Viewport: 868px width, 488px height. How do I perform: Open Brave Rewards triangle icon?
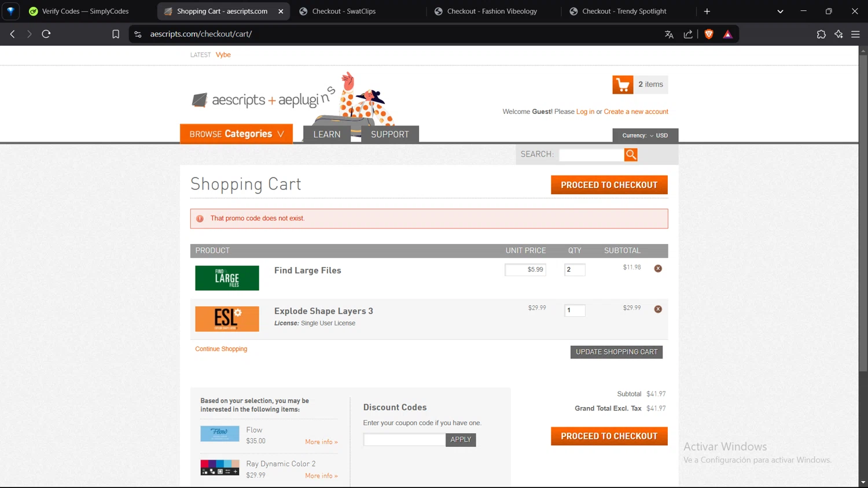[728, 34]
